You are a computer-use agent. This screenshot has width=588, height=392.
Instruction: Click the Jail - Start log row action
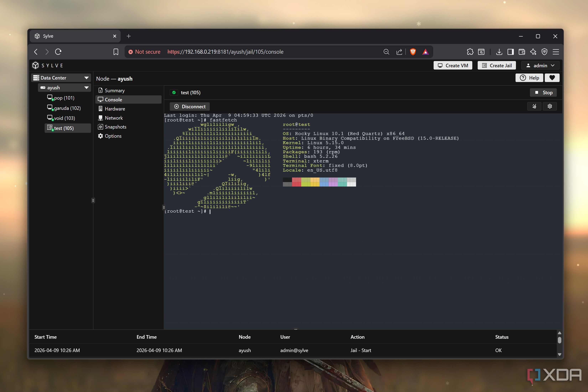[x=361, y=350]
